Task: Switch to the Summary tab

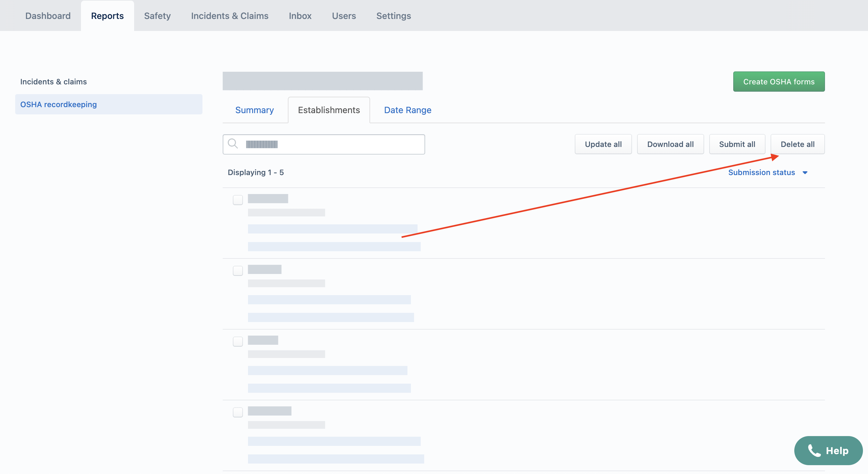Action: (x=254, y=110)
